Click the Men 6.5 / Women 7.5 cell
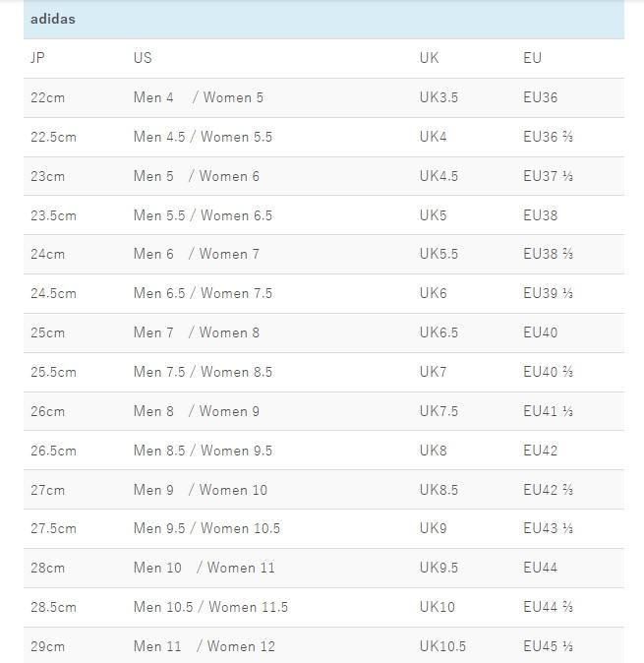Viewport: 644px width, 663px height. point(203,293)
